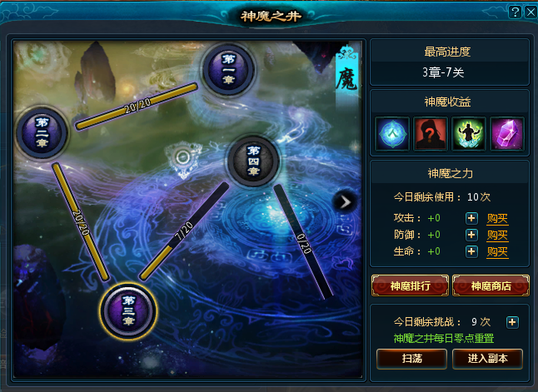Open the 神魔排行 ranking button
Image resolution: width=538 pixels, height=392 pixels.
(410, 285)
